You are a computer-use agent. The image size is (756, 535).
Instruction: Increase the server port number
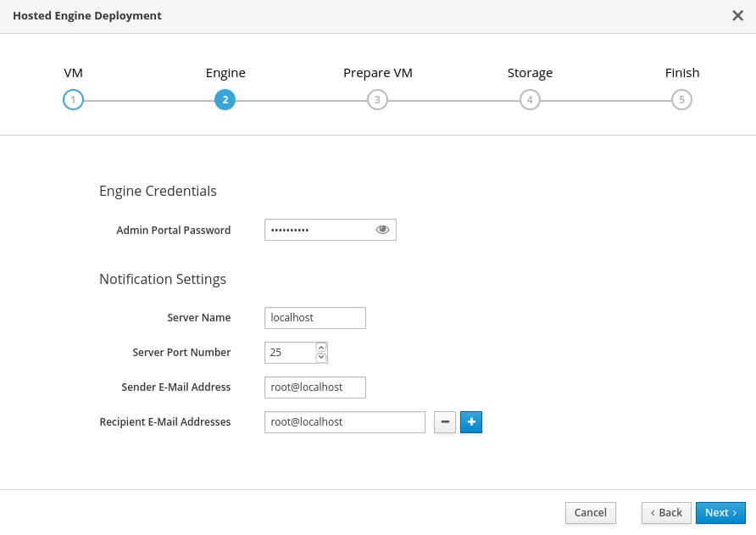pos(321,347)
